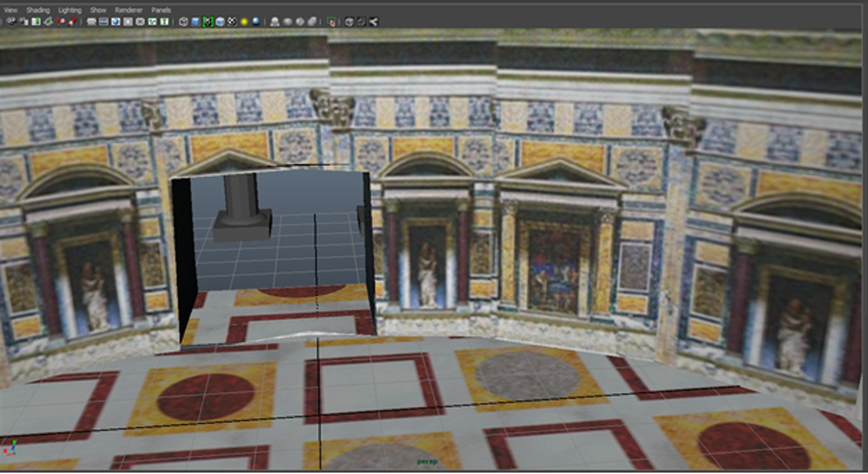This screenshot has width=868, height=474.
Task: Toggle green-highlighted Wireframe on Shaded icon
Action: tap(208, 22)
